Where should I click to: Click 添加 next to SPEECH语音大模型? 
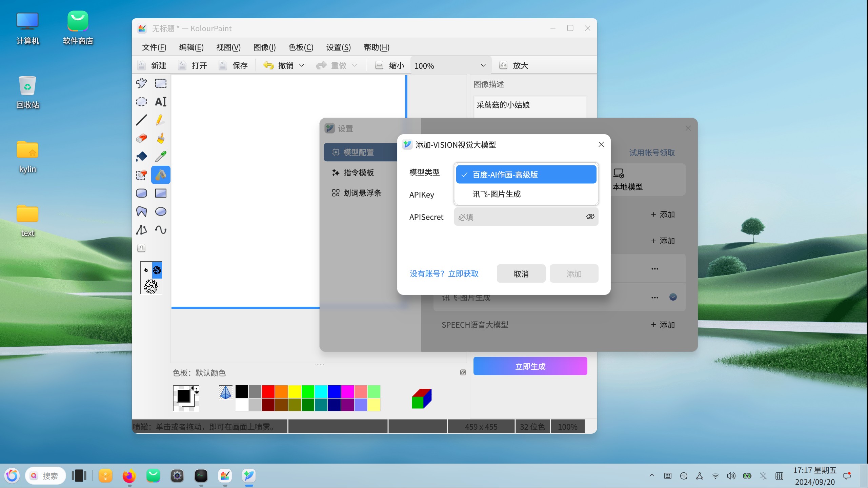click(x=663, y=325)
